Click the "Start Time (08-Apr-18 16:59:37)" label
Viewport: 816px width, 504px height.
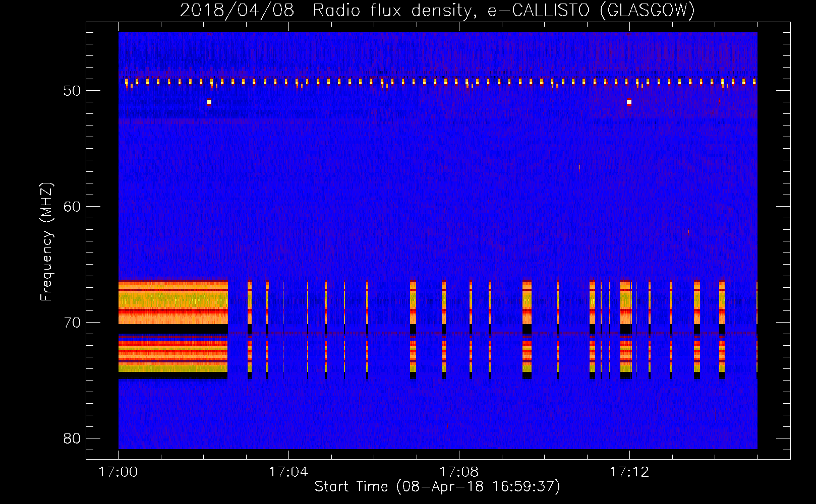coord(437,487)
